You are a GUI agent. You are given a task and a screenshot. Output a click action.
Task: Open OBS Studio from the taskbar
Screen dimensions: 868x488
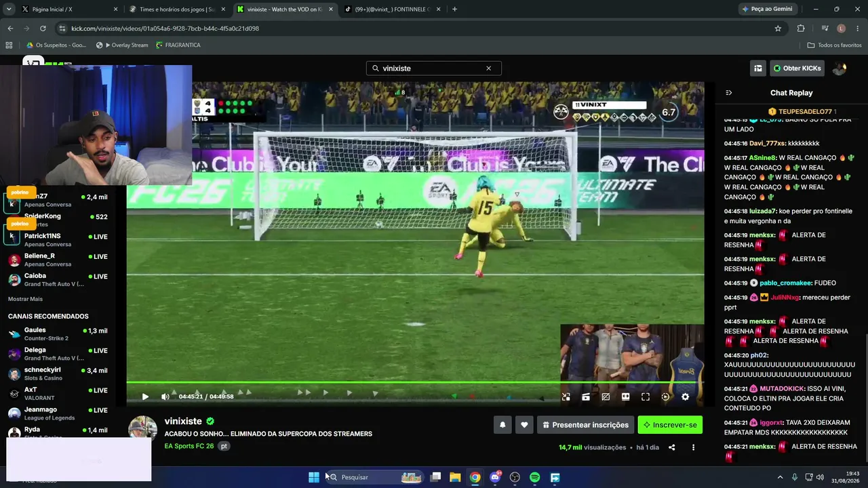(x=515, y=477)
